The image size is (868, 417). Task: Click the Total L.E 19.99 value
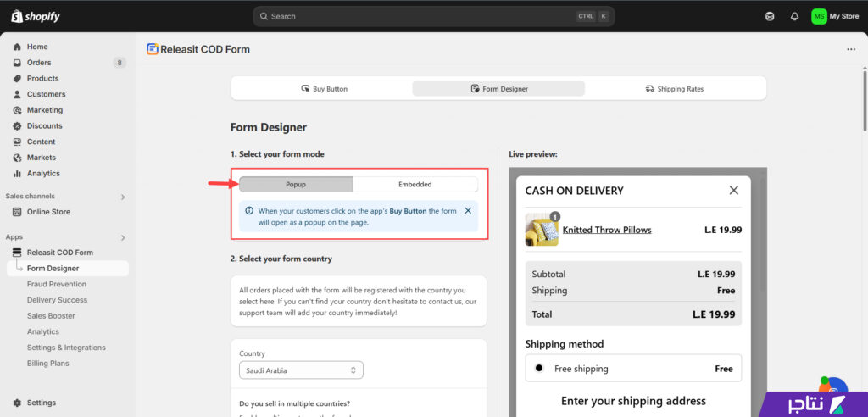point(714,314)
